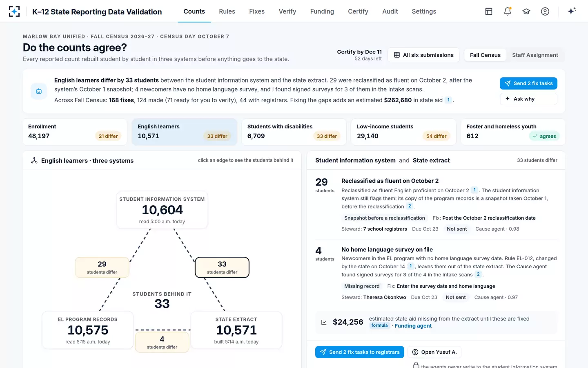Show All six submissions
Screen dimensions: 588x368
tap(423, 55)
